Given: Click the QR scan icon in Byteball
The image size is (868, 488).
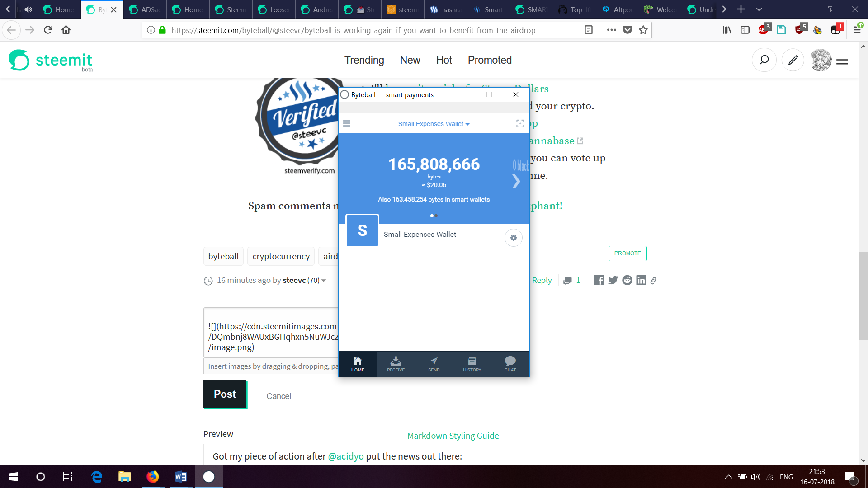Looking at the screenshot, I should pos(520,124).
